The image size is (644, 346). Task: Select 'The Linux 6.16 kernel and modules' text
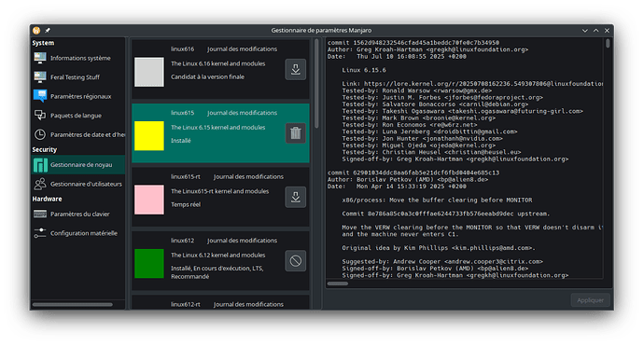coord(217,63)
